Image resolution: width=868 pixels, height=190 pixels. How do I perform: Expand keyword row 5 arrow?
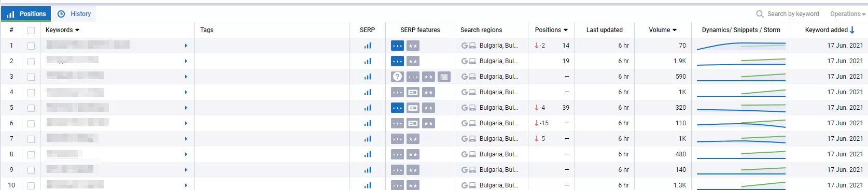(x=186, y=108)
